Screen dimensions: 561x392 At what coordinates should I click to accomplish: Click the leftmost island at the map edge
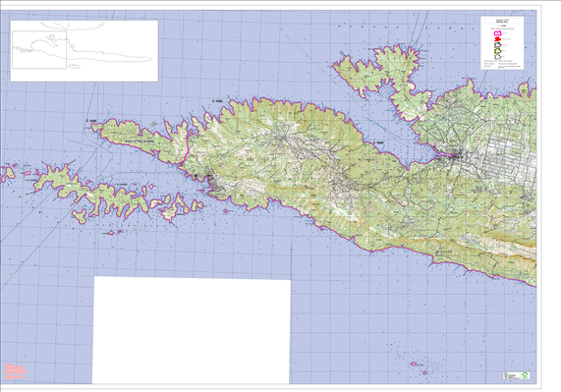tap(7, 174)
